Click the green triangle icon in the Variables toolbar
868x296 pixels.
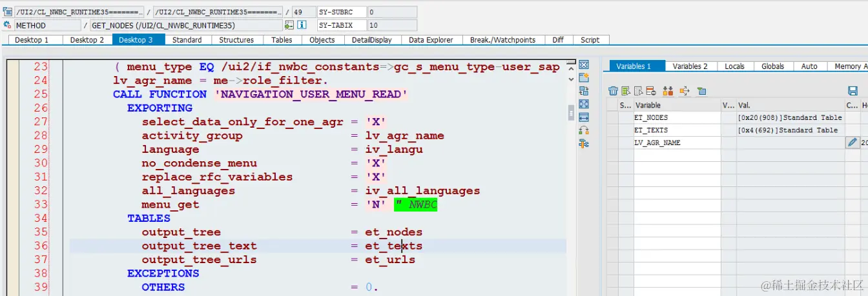click(x=702, y=91)
